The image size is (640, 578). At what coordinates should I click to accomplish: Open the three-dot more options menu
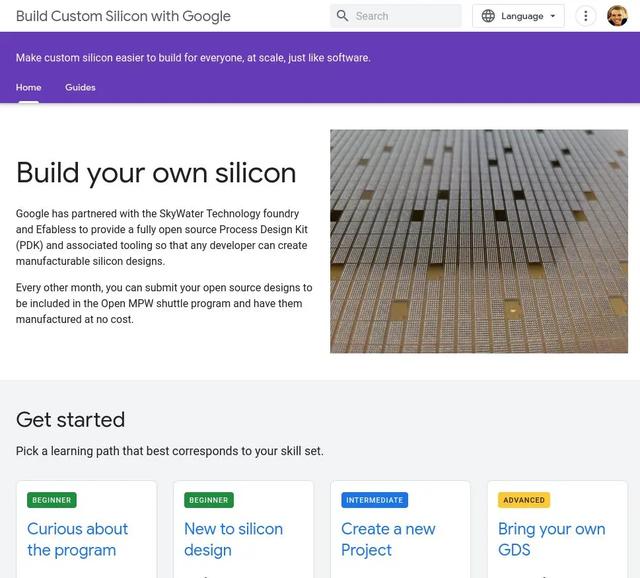tap(586, 16)
